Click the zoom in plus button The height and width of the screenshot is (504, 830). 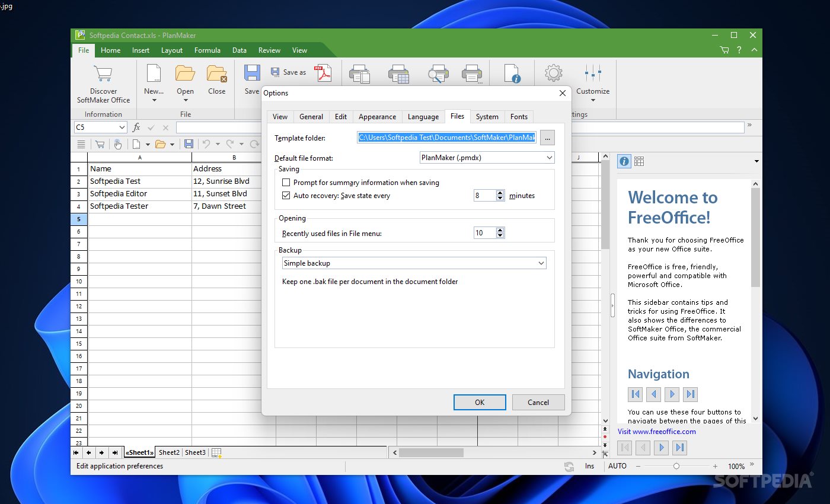(715, 467)
